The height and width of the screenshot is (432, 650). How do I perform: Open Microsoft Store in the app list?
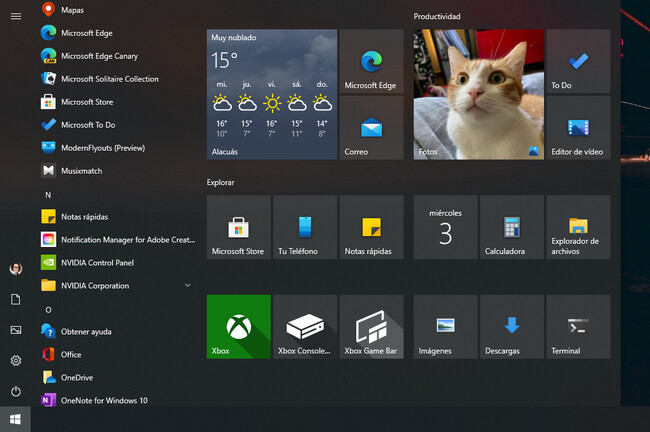(116, 102)
